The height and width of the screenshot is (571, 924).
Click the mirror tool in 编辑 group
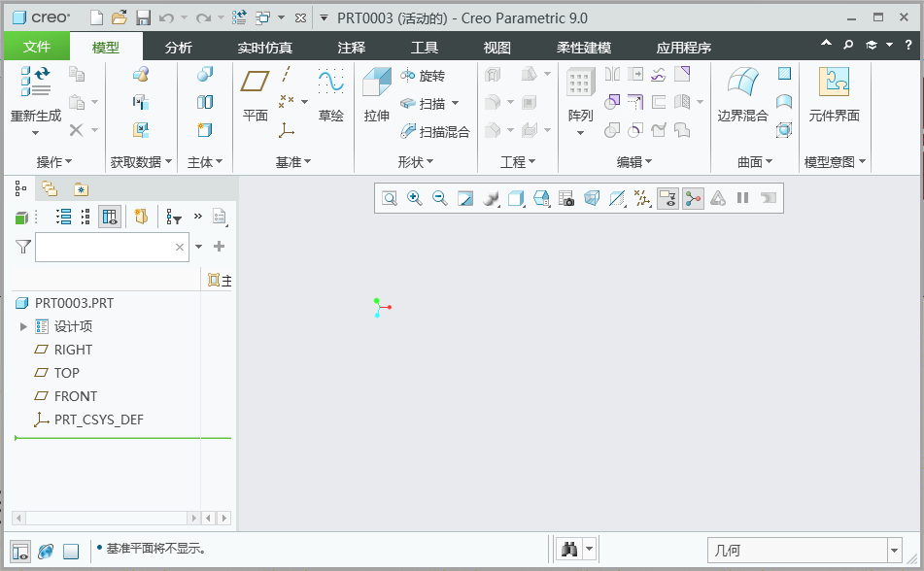(612, 74)
